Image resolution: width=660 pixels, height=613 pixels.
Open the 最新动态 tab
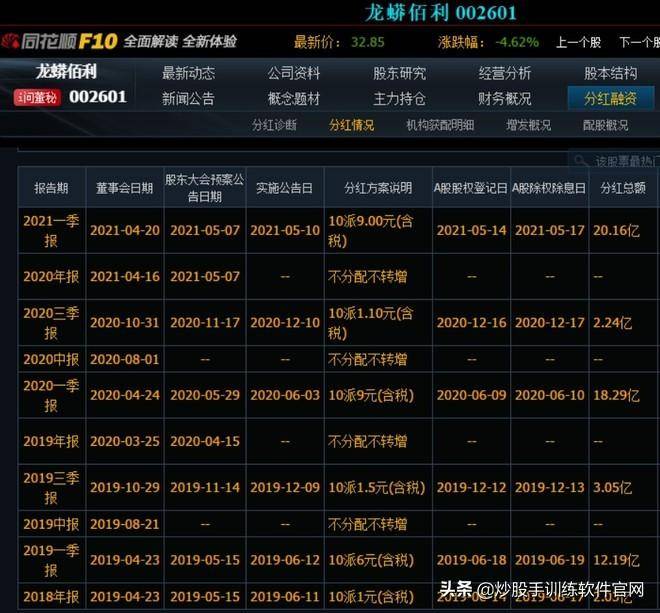click(189, 73)
